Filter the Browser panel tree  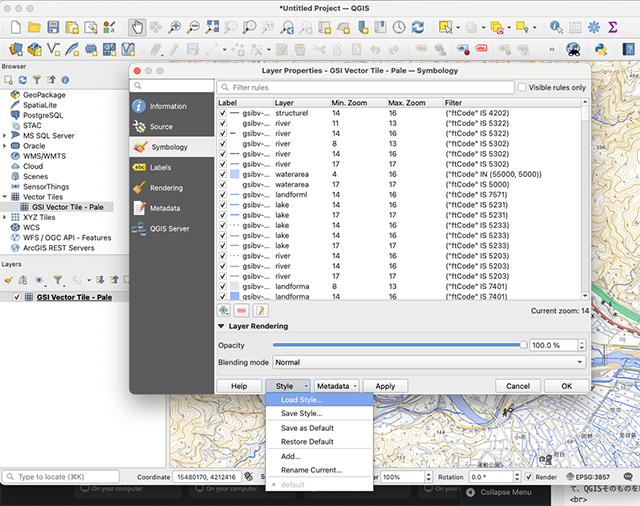[37, 80]
